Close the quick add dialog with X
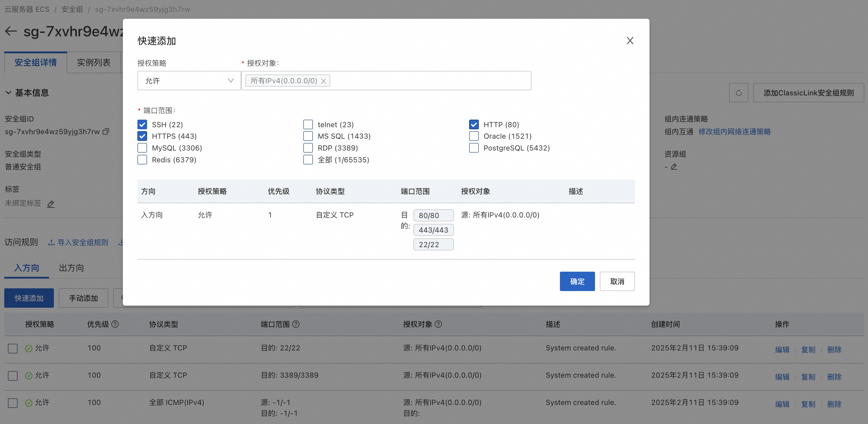The width and height of the screenshot is (868, 424). (630, 41)
